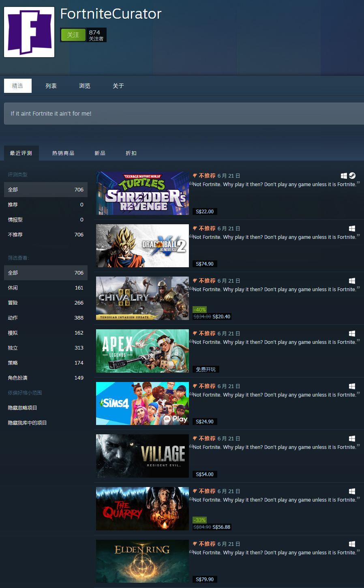The image size is (364, 588).
Task: Open TMNT Shredder's Revenge game thumbnail
Action: coord(142,193)
